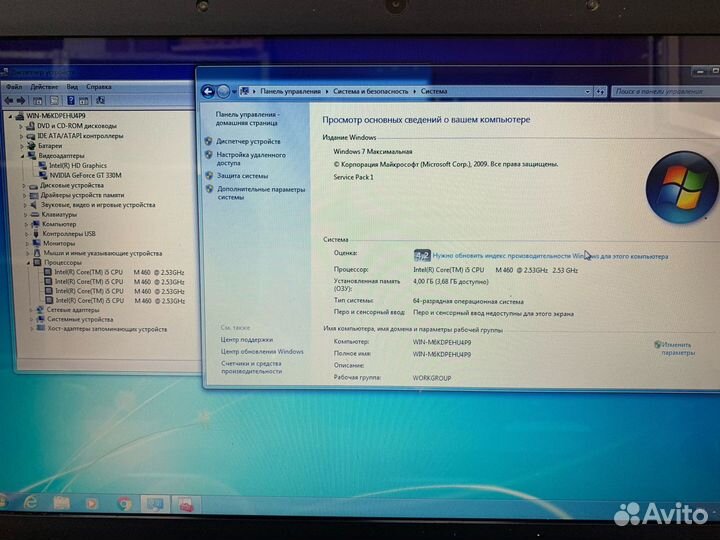Open Центр поддержки link
The width and height of the screenshot is (720, 540).
(x=247, y=340)
